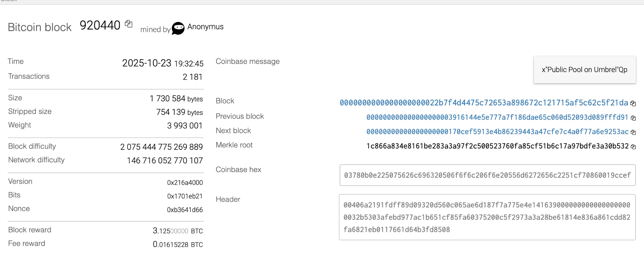This screenshot has height=260, width=644.
Task: Open the Anonymus miner page
Action: click(205, 27)
